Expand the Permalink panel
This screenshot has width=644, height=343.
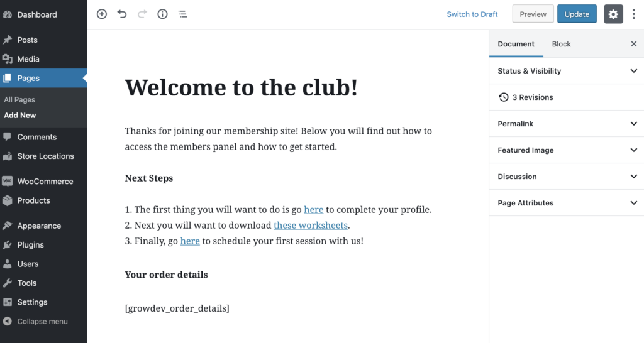[x=567, y=124]
